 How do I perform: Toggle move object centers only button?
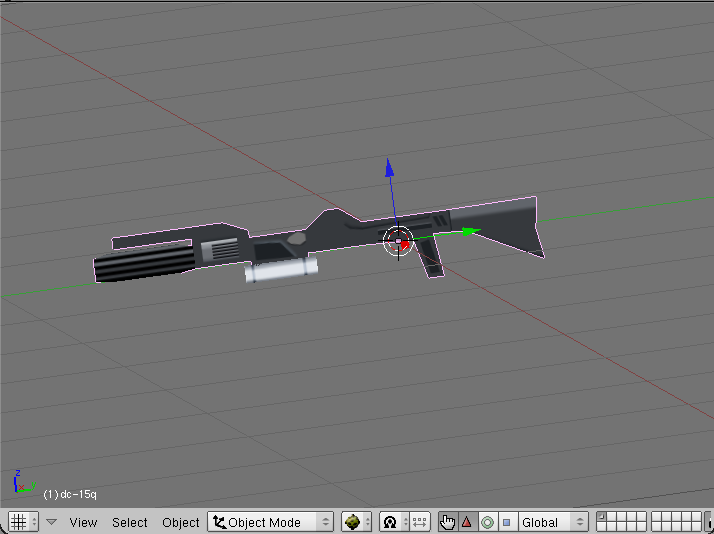pyautogui.click(x=419, y=522)
